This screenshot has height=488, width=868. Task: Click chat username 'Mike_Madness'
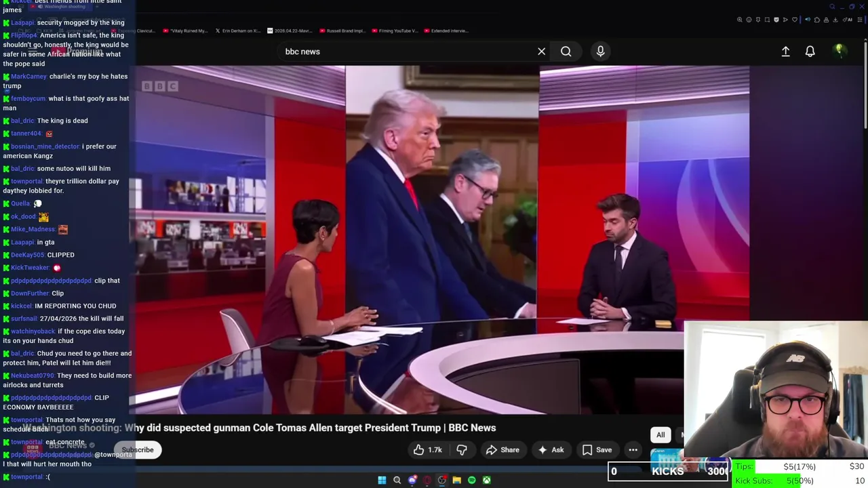coord(33,229)
